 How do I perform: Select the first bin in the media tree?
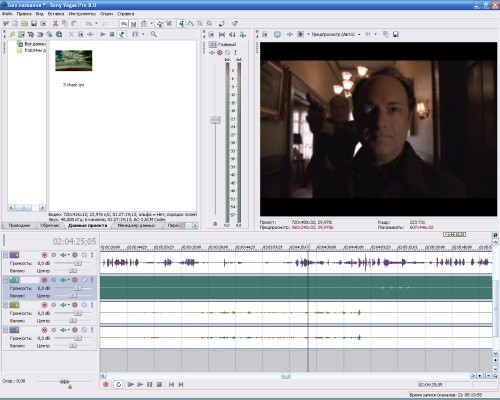31,44
